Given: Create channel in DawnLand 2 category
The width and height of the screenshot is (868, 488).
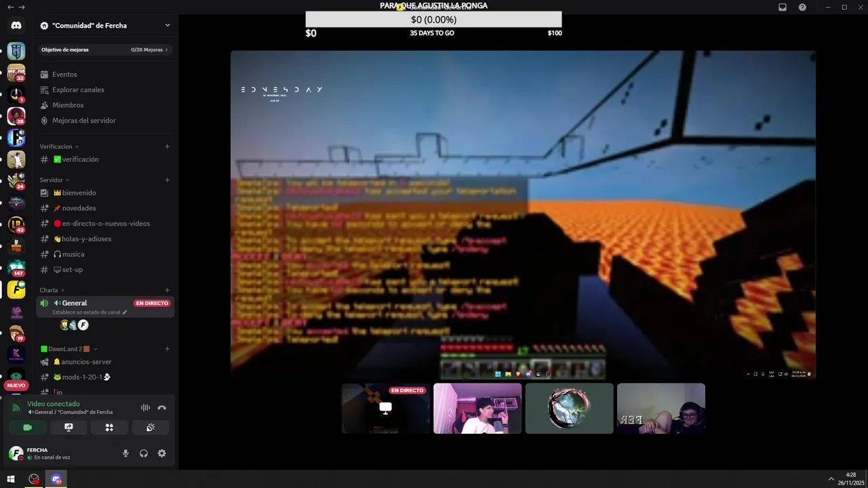Looking at the screenshot, I should (167, 349).
